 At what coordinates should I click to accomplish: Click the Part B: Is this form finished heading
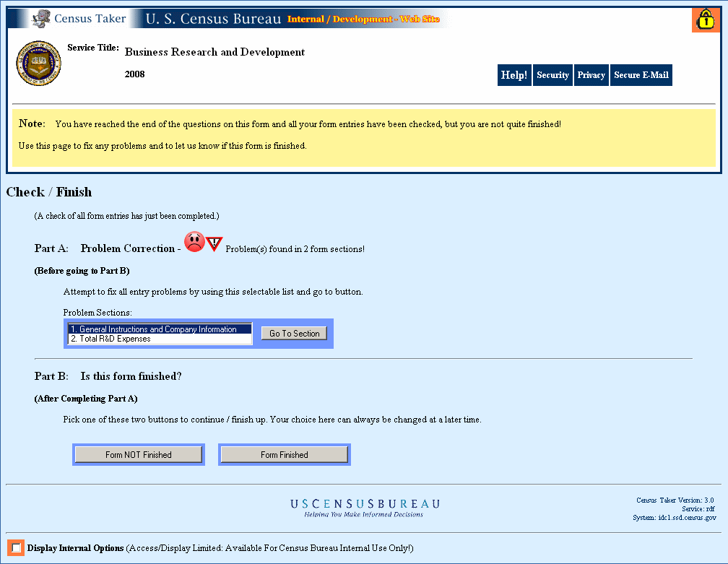click(108, 376)
